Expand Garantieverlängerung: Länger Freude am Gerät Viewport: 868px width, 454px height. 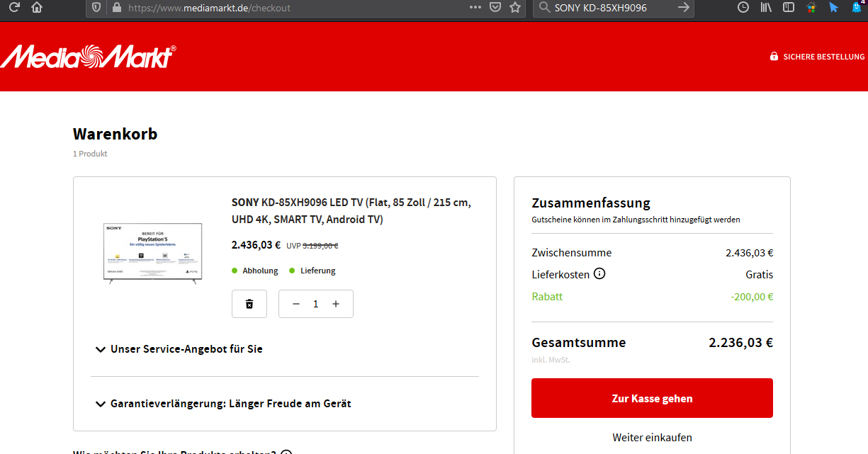pos(223,404)
